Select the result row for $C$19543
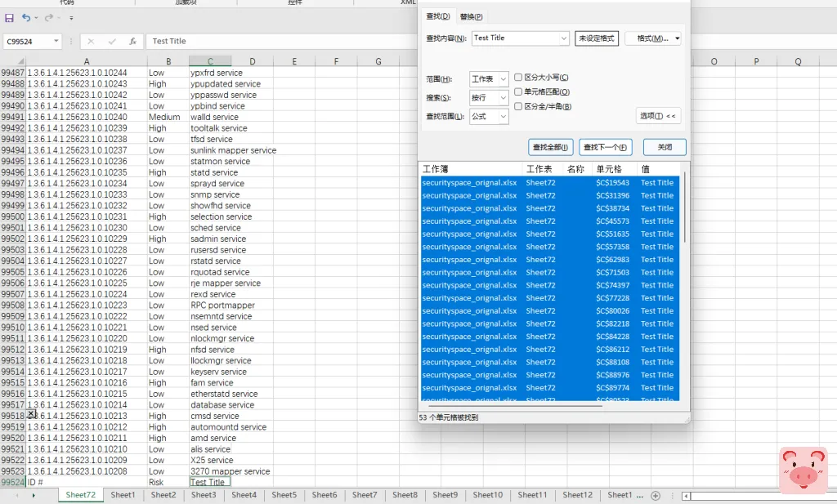Screen dimensions: 837x504 click(550, 183)
